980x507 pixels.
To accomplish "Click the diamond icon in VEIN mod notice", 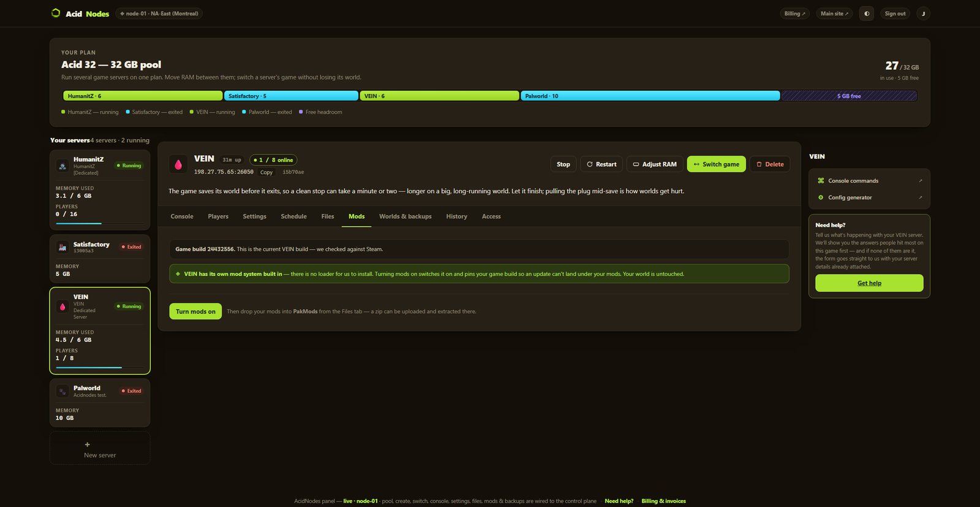I will coord(178,274).
